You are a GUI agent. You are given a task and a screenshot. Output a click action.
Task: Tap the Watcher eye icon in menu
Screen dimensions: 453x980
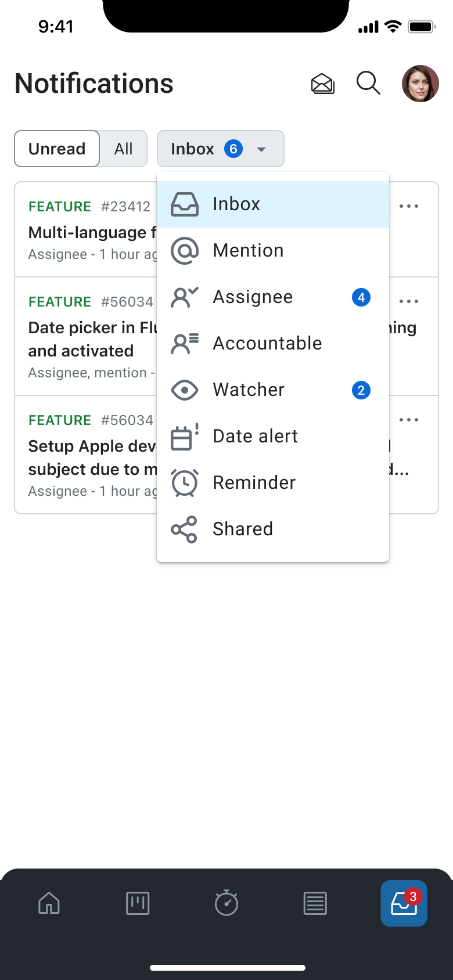[x=185, y=390]
